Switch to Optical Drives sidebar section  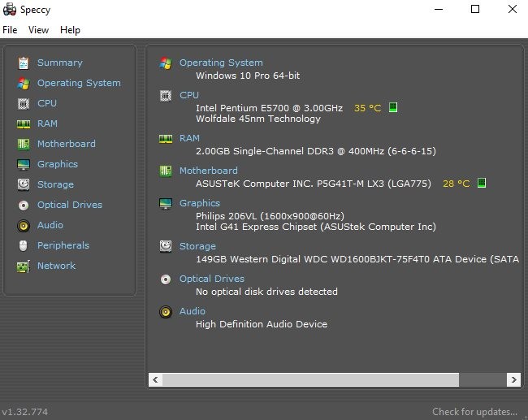(70, 205)
